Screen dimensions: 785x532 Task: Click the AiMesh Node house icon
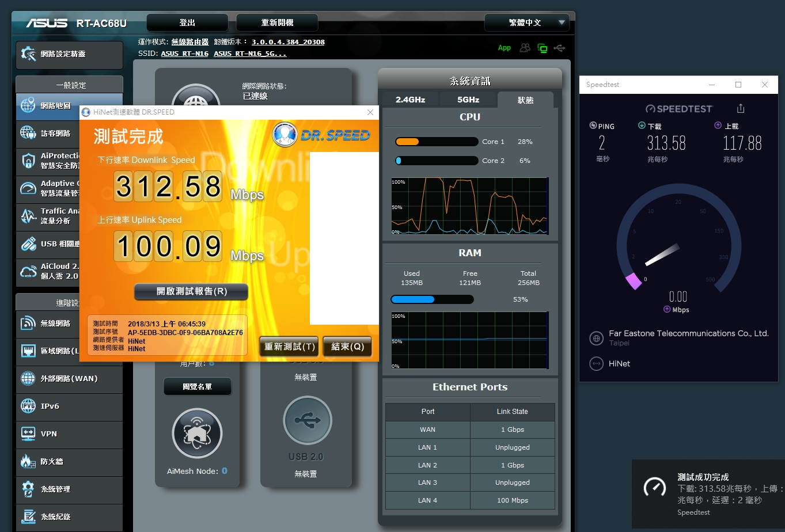tap(197, 434)
